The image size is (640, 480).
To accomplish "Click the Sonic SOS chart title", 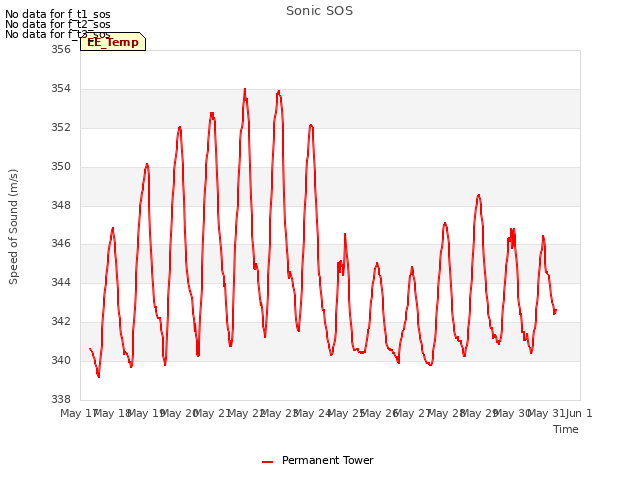I will click(x=319, y=11).
